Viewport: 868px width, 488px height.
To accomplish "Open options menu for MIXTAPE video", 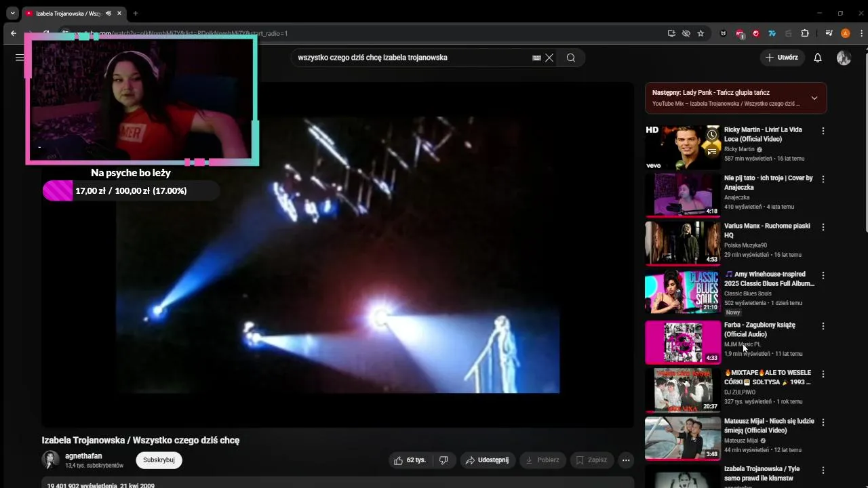I will click(823, 374).
